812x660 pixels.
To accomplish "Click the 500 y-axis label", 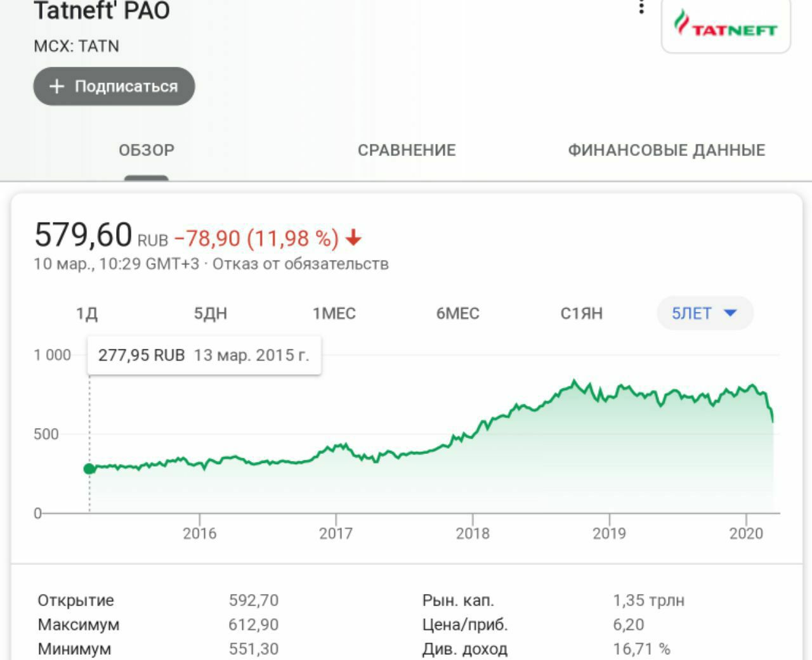I will click(x=46, y=434).
